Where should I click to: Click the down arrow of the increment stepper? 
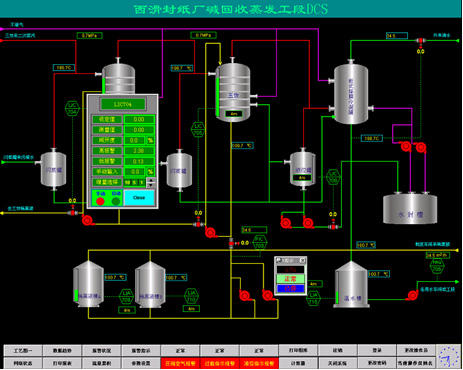[151, 185]
